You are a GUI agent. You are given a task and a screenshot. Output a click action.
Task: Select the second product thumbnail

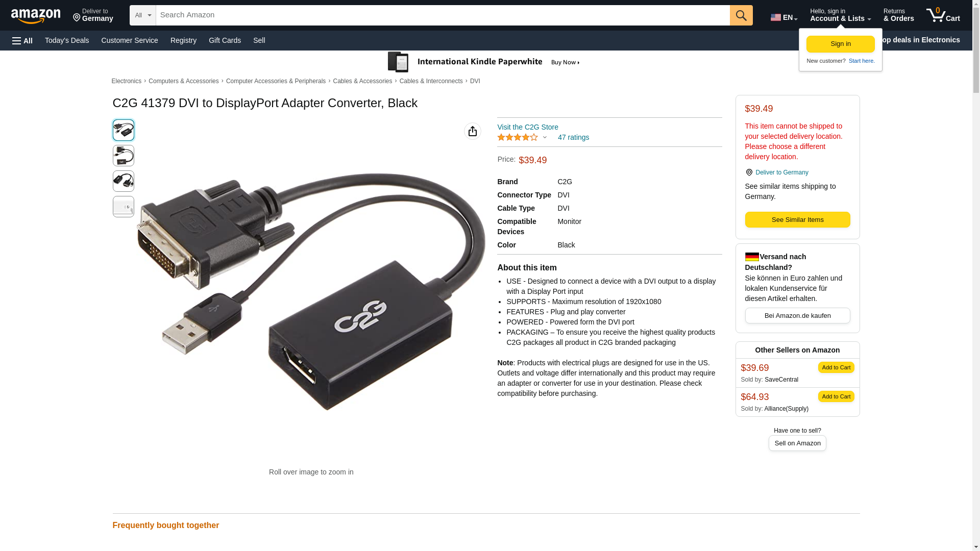[124, 156]
